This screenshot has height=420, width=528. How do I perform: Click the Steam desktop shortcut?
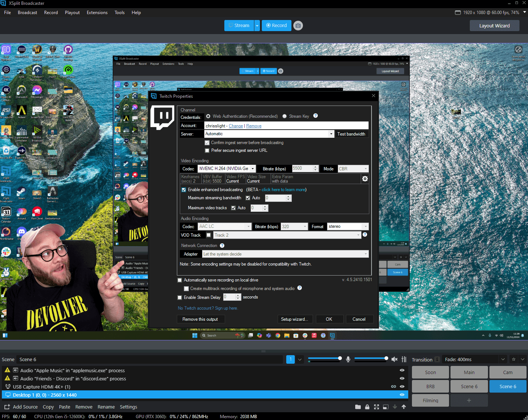(22, 193)
